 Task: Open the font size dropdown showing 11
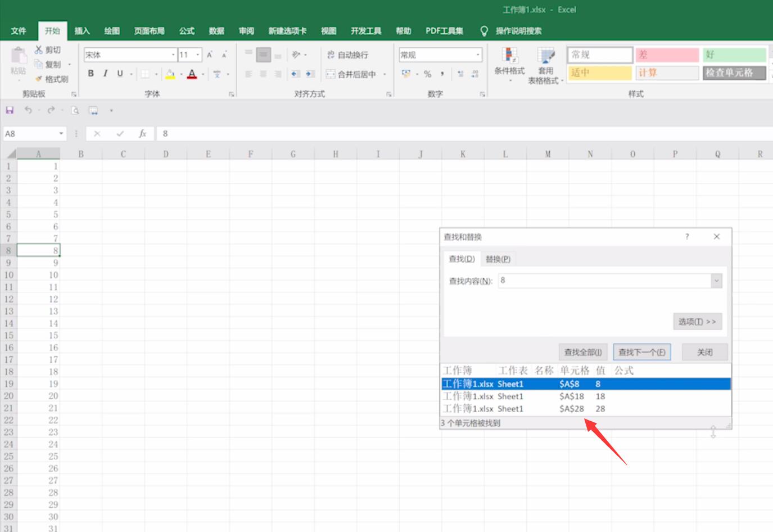click(198, 55)
